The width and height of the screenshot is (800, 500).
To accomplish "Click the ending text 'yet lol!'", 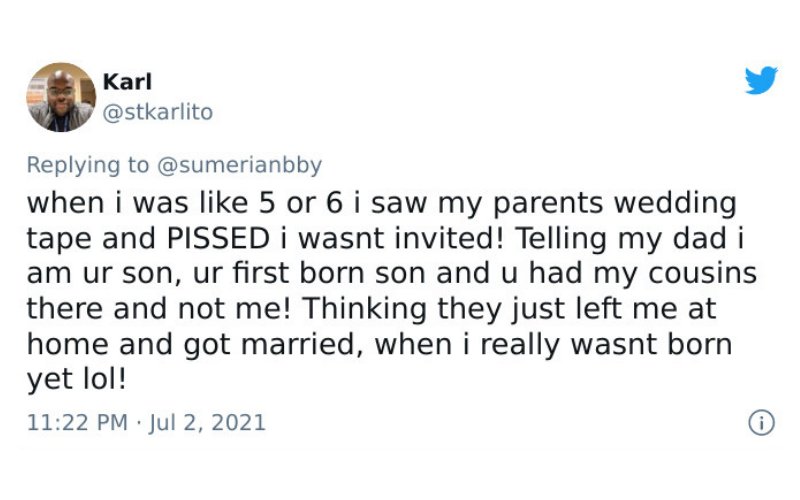I will [77, 380].
